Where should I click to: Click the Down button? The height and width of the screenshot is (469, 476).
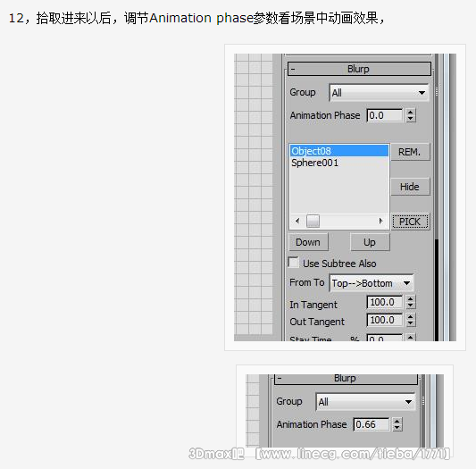[308, 242]
